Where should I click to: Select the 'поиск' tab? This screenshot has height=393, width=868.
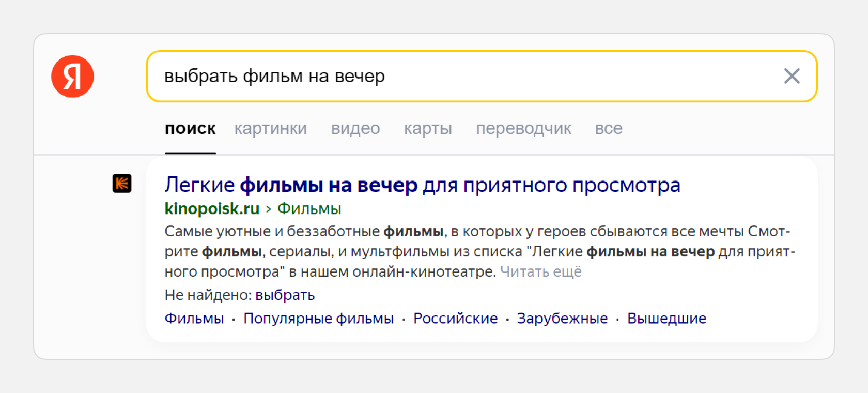pos(190,128)
